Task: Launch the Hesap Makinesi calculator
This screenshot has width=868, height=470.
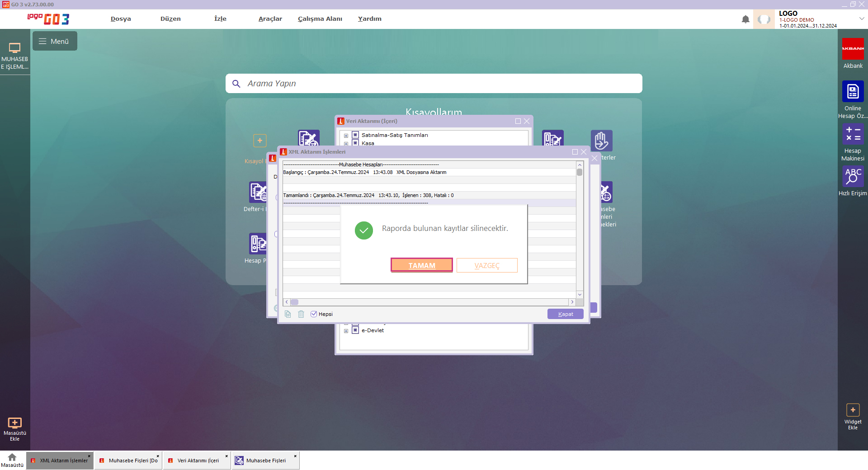Action: pyautogui.click(x=853, y=134)
